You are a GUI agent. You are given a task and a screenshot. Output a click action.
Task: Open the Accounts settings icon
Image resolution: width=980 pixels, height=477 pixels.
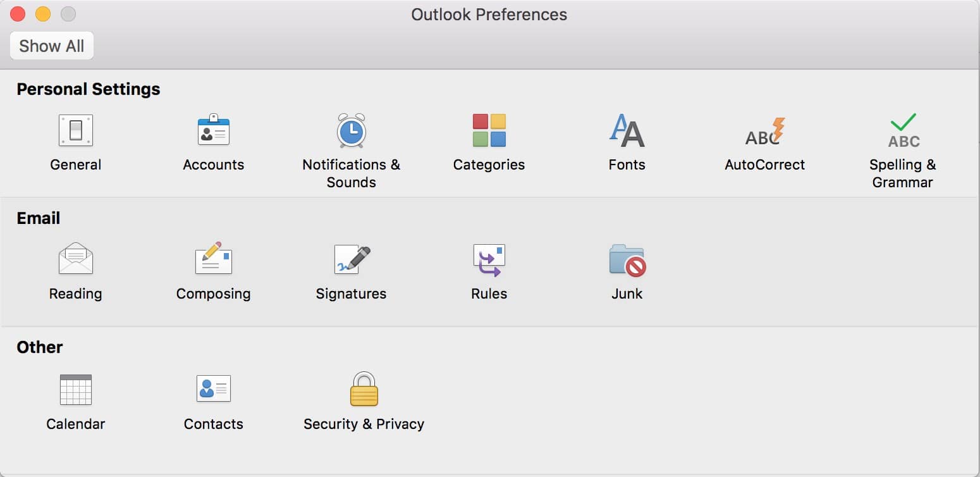click(x=214, y=131)
